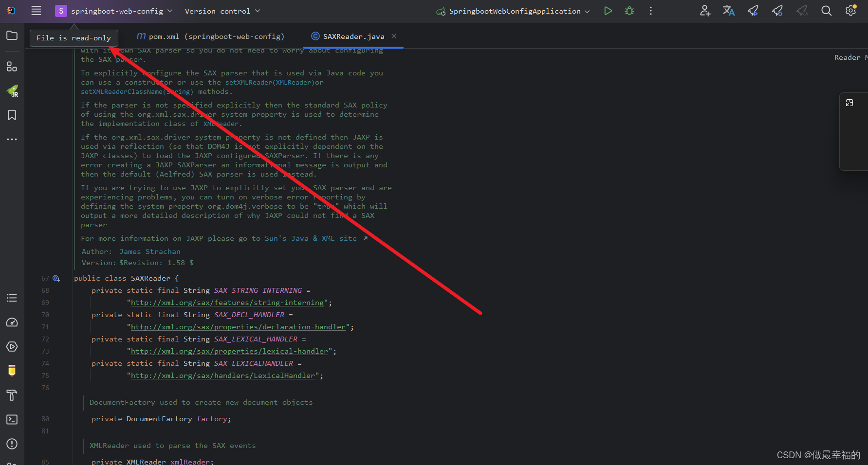868x465 pixels.
Task: Open the Services tool window icon
Action: coord(12,347)
